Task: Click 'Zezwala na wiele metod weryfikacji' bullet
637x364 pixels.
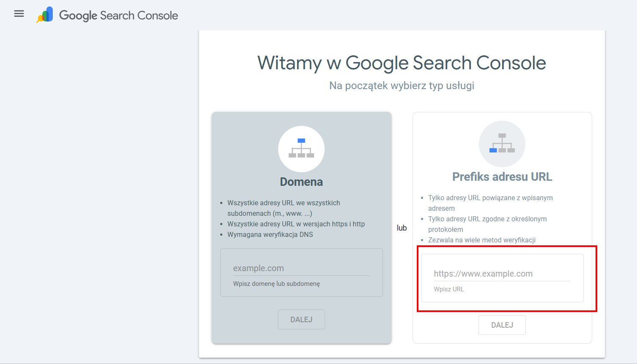Action: [x=481, y=240]
